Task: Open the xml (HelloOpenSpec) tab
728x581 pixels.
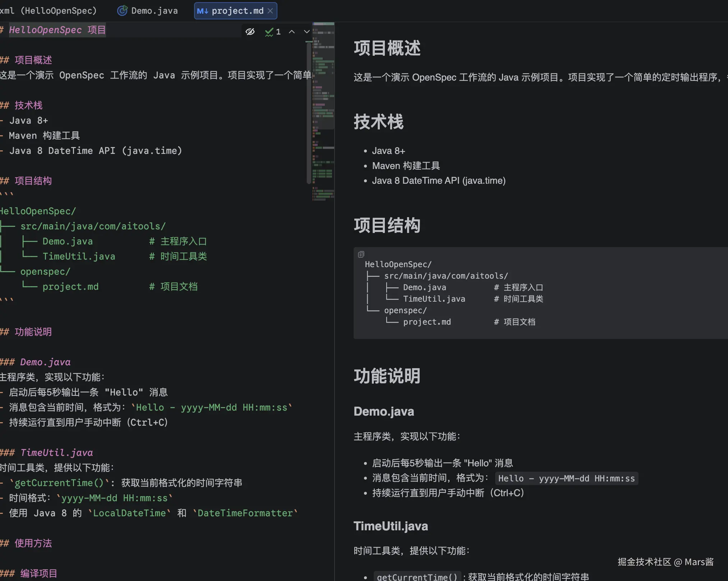Action: [49, 11]
